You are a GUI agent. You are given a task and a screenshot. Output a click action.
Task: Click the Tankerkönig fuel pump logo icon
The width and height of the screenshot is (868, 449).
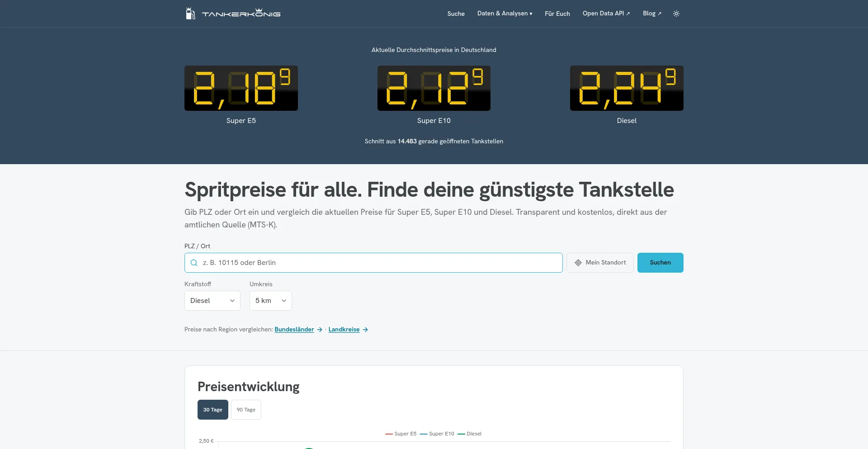(x=190, y=14)
